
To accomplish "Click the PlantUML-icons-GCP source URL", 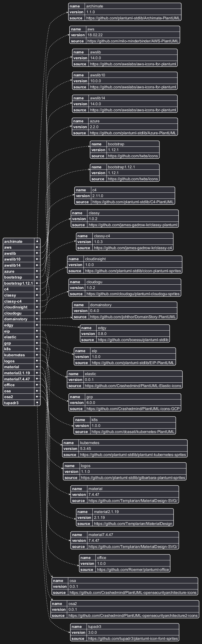I will 133,409.
